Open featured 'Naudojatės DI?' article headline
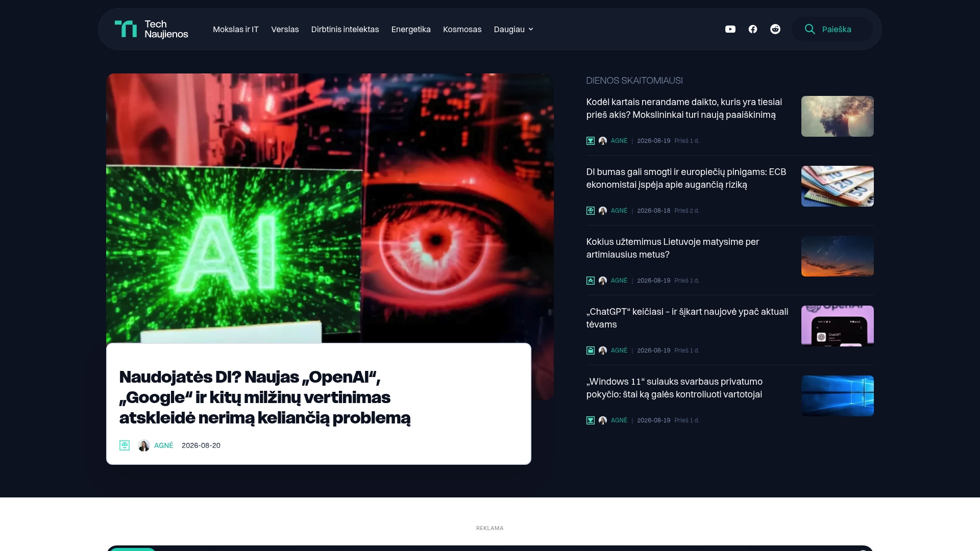 click(265, 397)
